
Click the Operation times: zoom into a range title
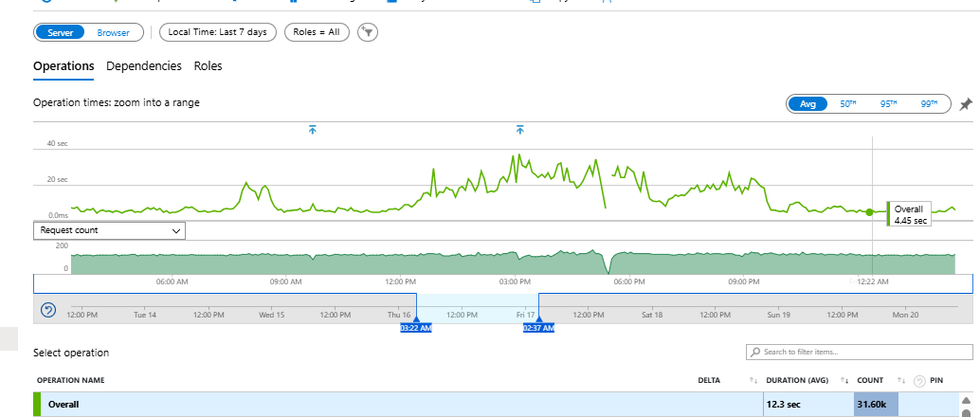[x=117, y=102]
